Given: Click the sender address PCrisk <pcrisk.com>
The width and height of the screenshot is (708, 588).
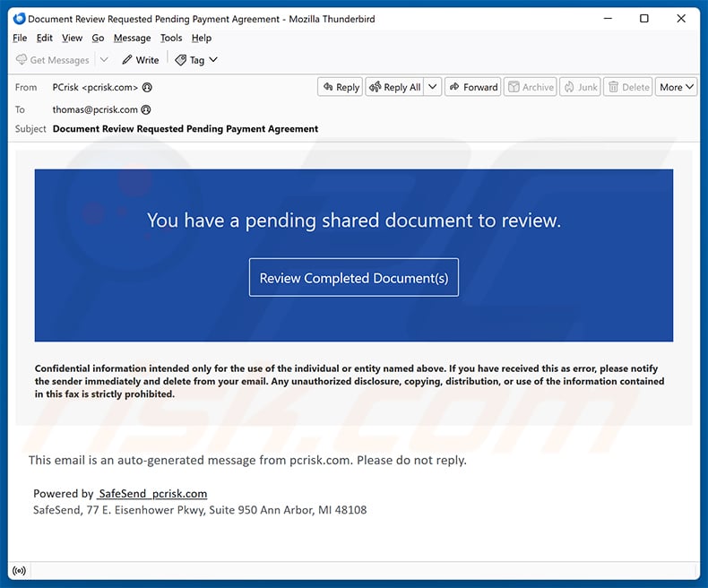Looking at the screenshot, I should (95, 87).
